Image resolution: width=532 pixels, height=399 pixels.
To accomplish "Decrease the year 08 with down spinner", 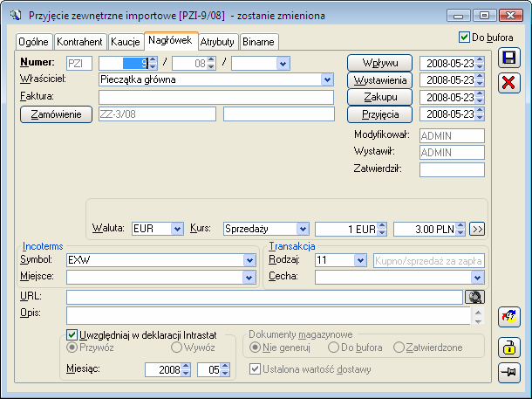I will click(211, 66).
